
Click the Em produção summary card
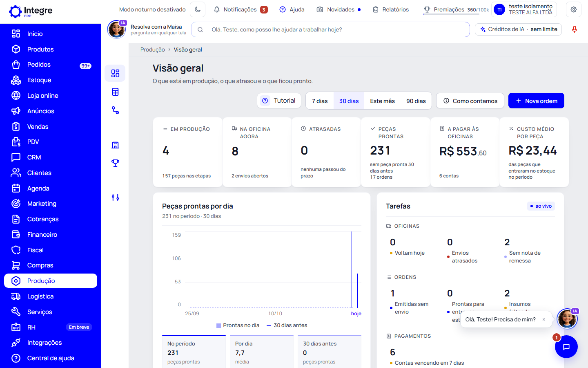click(187, 152)
